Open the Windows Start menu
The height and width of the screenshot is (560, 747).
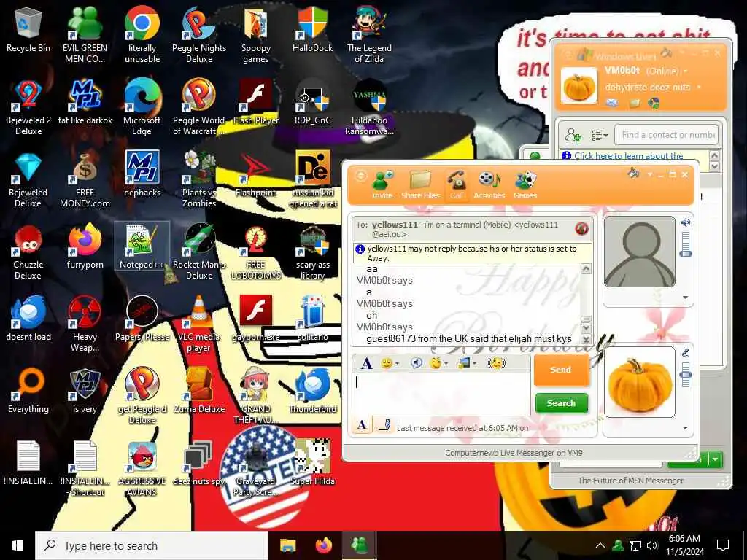pos(18,545)
